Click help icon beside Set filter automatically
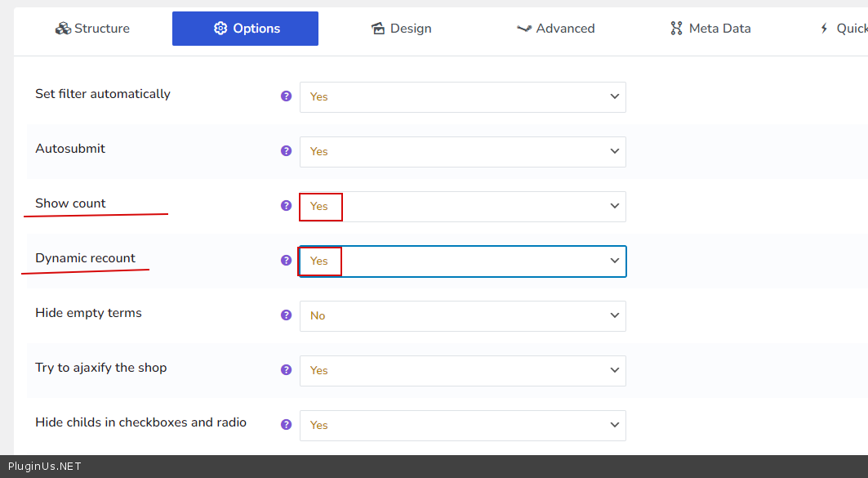Image resolution: width=868 pixels, height=478 pixels. point(286,96)
